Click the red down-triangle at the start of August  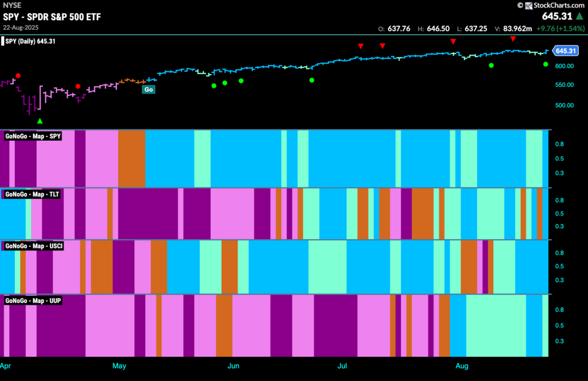pos(454,41)
